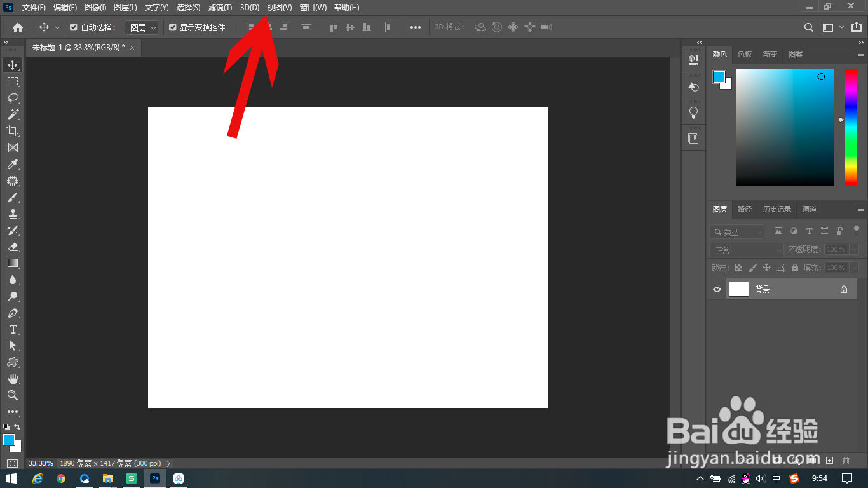The image size is (868, 488).
Task: Toggle lock all padlock in 锁定 row
Action: point(795,268)
